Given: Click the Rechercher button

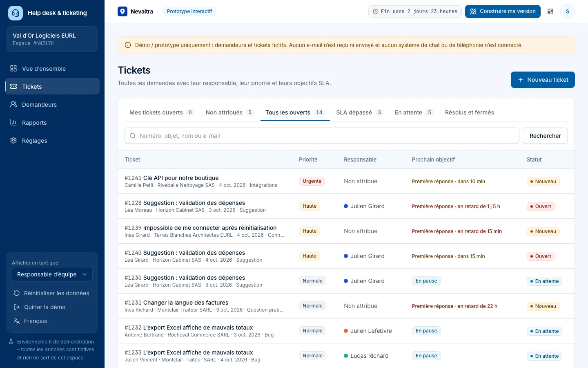Looking at the screenshot, I should click(545, 136).
